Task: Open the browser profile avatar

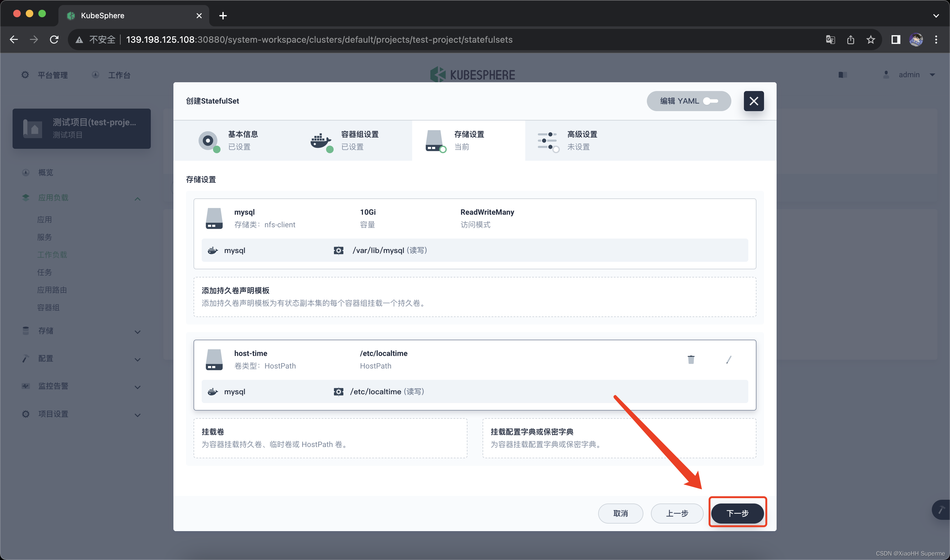Action: pos(916,39)
